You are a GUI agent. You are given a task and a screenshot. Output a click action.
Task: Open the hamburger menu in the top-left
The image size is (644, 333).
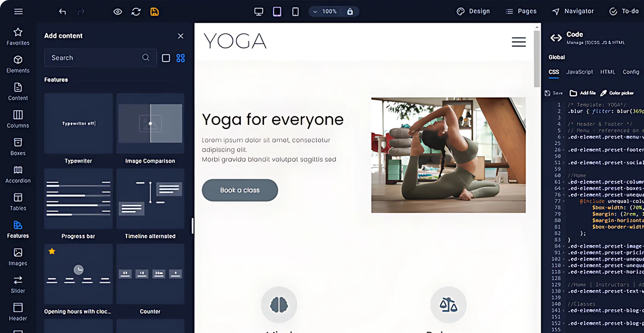click(18, 12)
